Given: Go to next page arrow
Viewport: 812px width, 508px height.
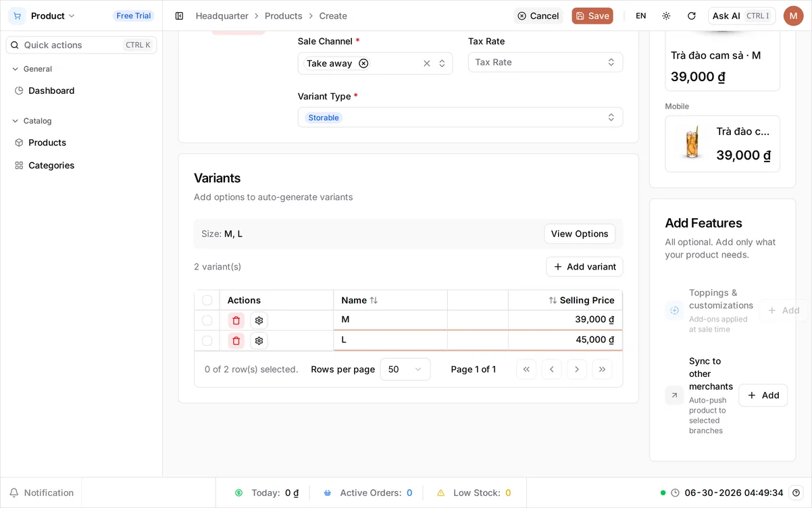Looking at the screenshot, I should click(576, 370).
